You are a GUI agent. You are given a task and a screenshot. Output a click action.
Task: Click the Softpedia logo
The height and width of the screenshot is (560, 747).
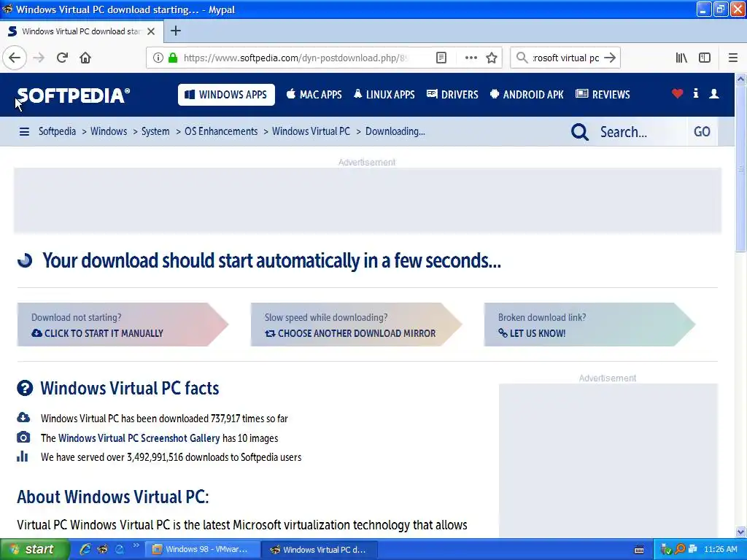pos(74,96)
